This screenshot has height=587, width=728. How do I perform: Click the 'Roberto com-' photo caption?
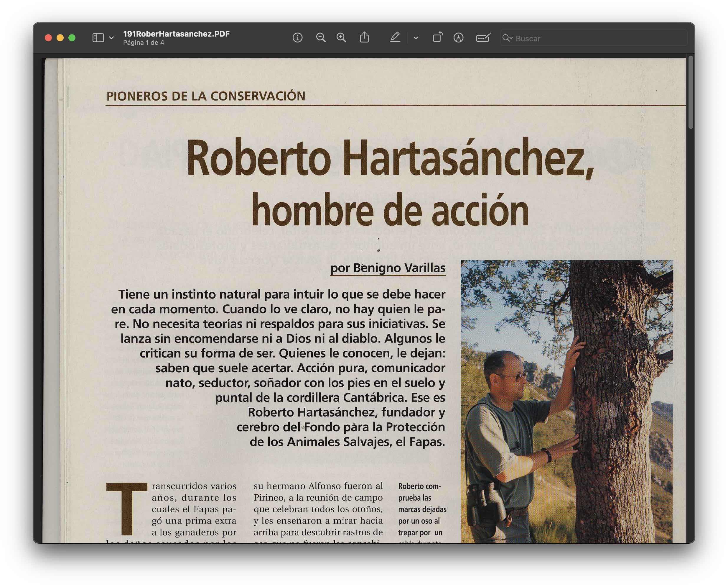tap(420, 486)
